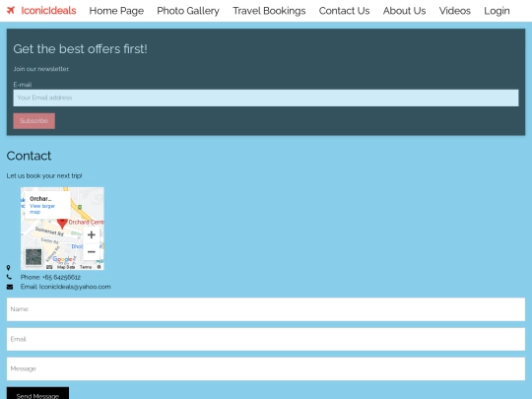
Task: Navigate to Travel Bookings
Action: coord(269,11)
